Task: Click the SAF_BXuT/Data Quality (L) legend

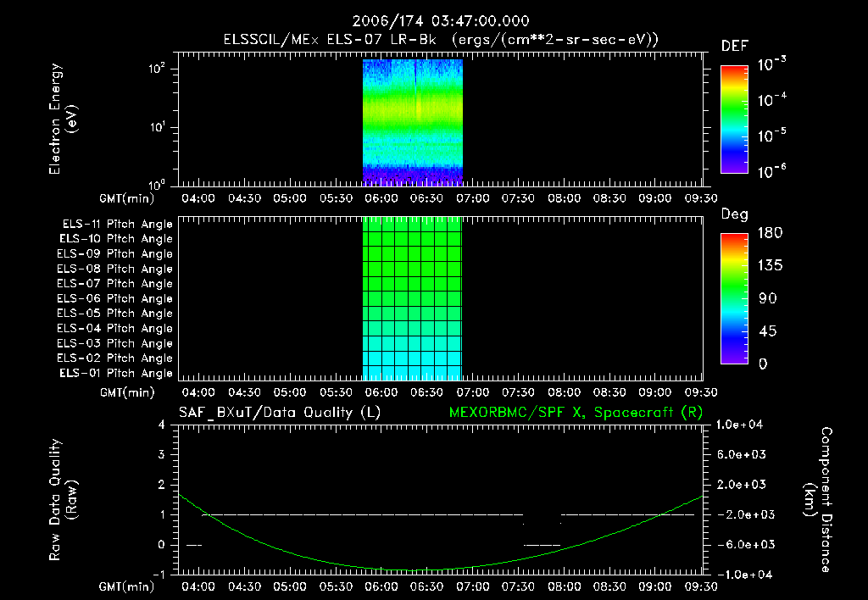Action: coord(280,413)
